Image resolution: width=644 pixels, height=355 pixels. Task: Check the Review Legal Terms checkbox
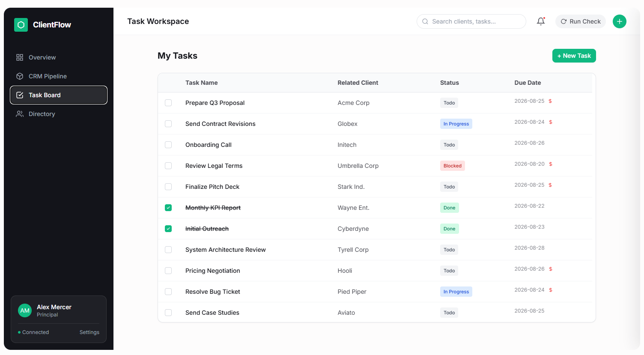[x=168, y=166]
